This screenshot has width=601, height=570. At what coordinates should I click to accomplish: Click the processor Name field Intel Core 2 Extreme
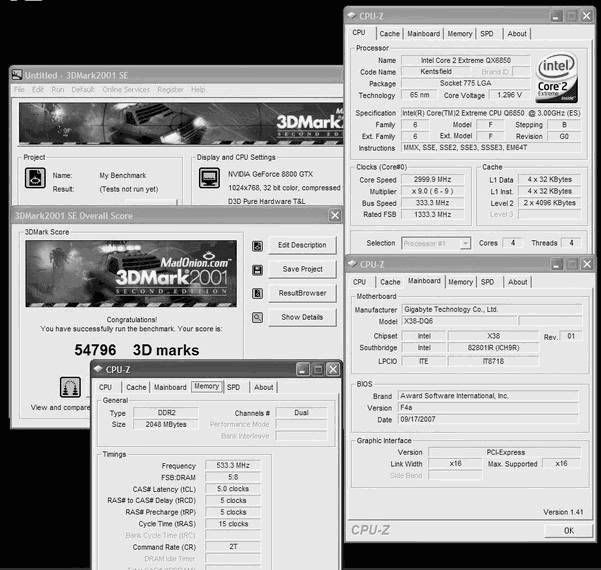466,60
